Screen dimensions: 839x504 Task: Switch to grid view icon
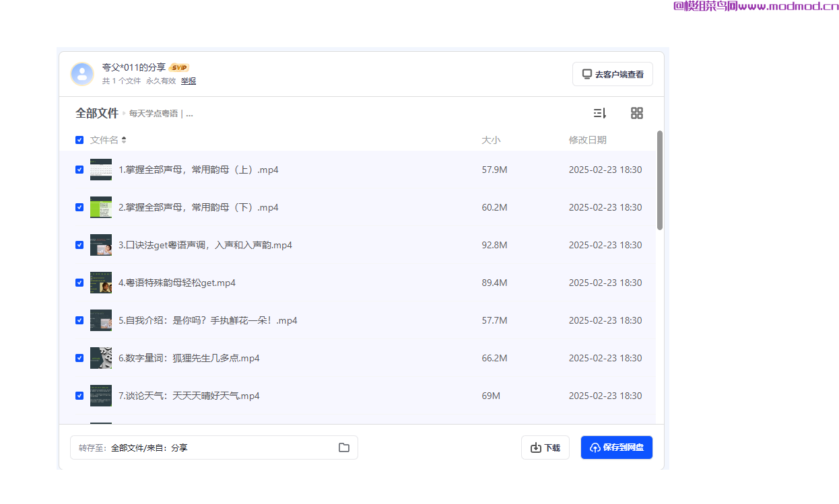pos(637,113)
